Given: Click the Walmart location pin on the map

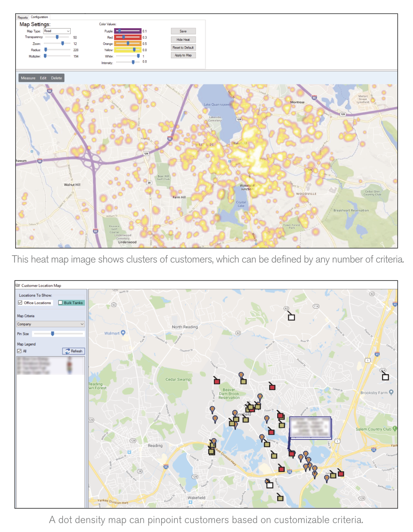Looking at the screenshot, I should (123, 332).
